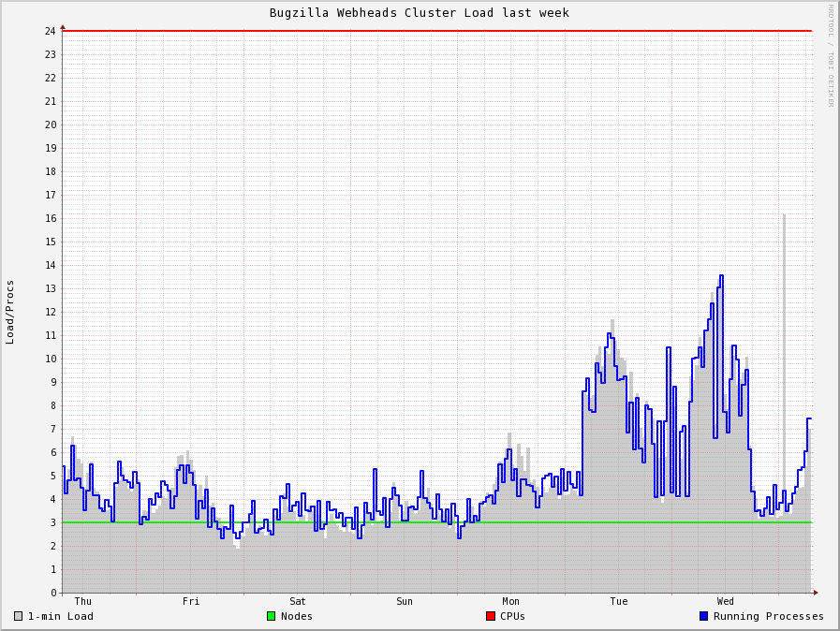Click the blue Running Processes peak above 13

pyautogui.click(x=722, y=276)
